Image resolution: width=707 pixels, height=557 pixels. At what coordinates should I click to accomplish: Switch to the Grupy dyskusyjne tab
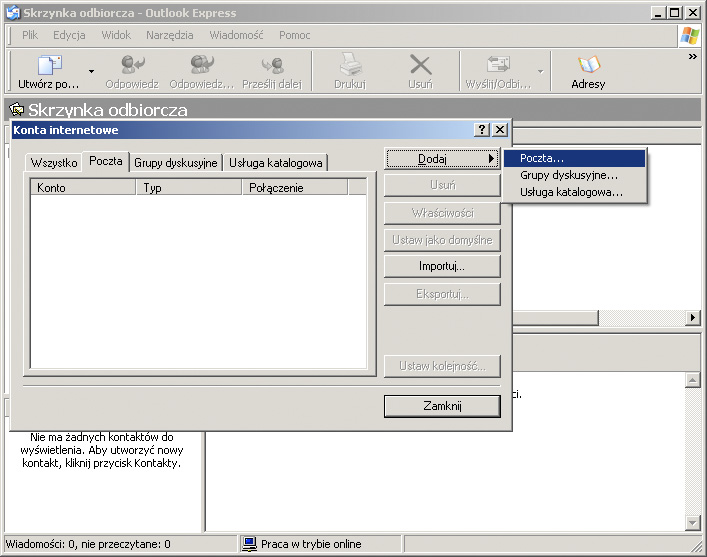pyautogui.click(x=176, y=163)
